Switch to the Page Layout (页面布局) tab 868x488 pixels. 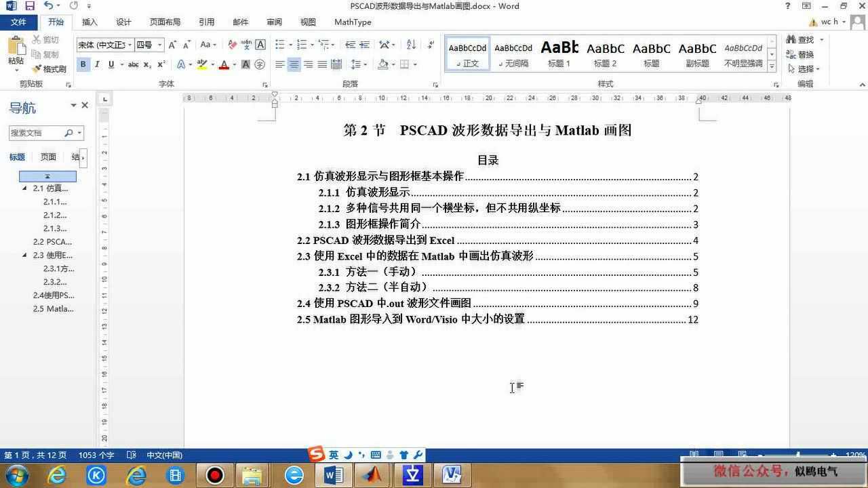[165, 22]
